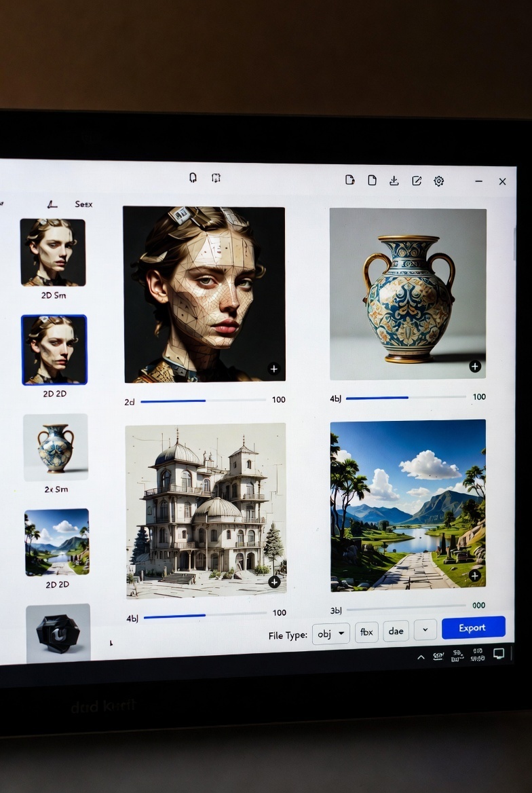532x793 pixels.
Task: Click the blank page icon in toolbar
Action: pyautogui.click(x=372, y=180)
